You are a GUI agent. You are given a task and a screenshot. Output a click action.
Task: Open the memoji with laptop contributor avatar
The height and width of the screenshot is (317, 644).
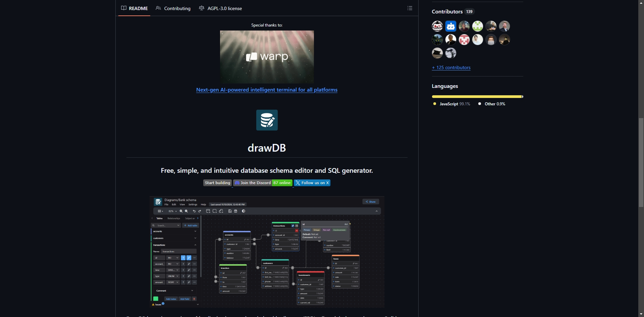point(491,40)
